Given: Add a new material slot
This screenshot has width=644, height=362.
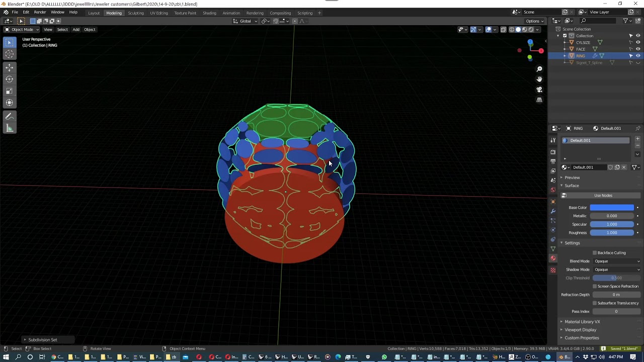Looking at the screenshot, I should tap(637, 139).
